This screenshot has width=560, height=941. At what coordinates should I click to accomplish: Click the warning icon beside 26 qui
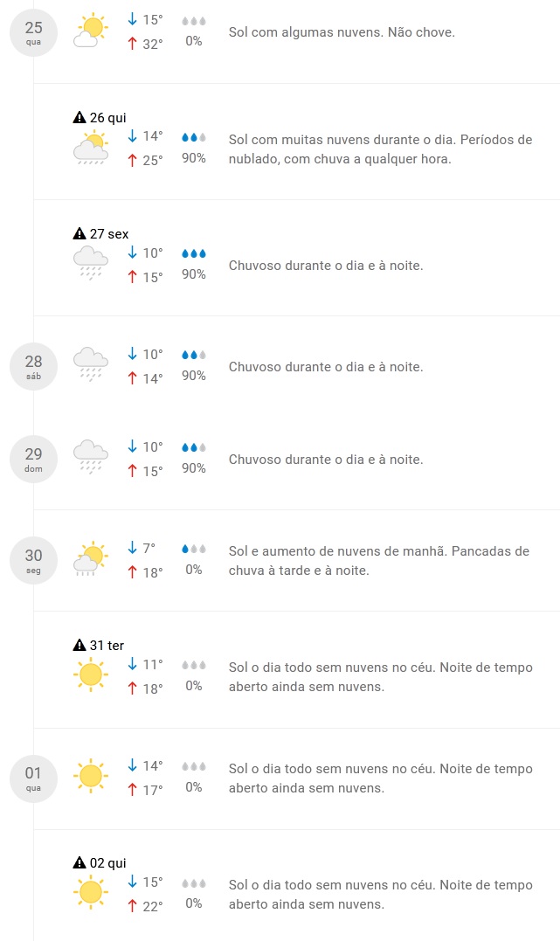(x=80, y=118)
